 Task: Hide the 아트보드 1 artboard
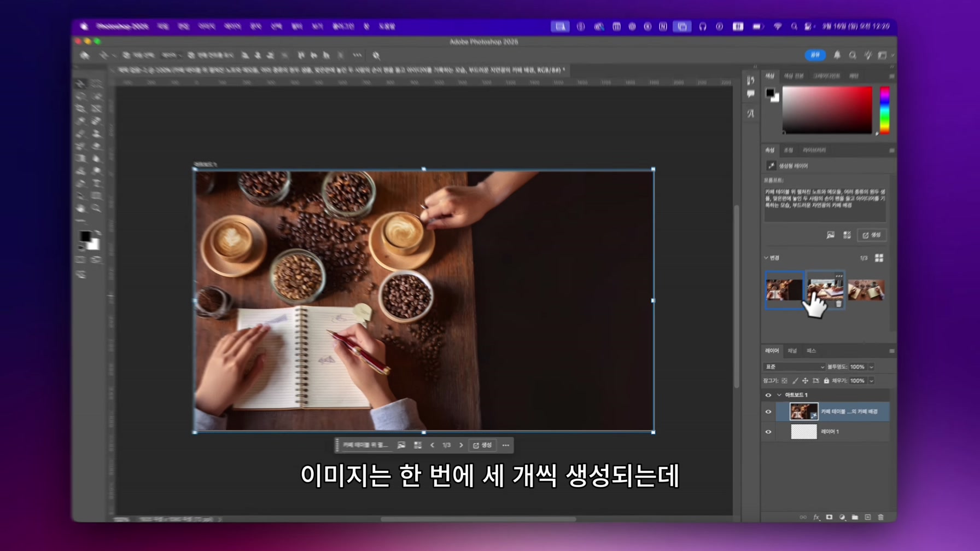(x=768, y=395)
